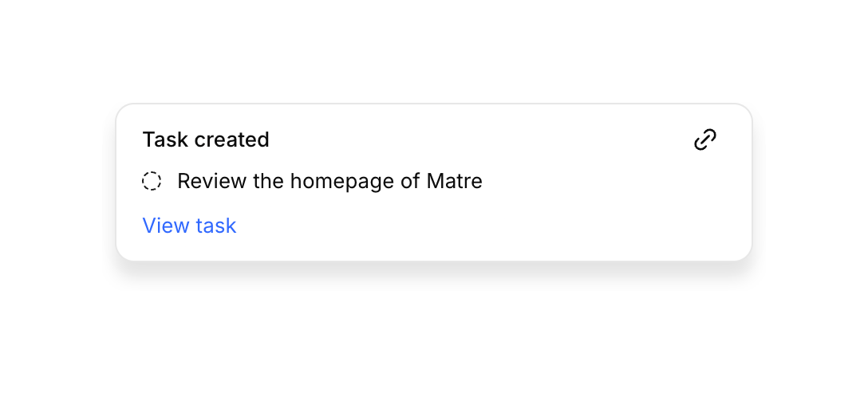Open the View task link
This screenshot has height=393, width=868.
click(x=189, y=226)
